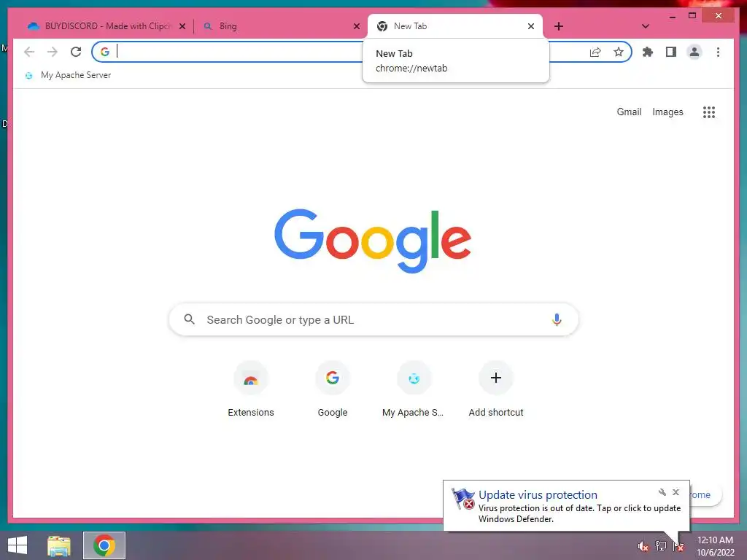Click the Chrome taskbar icon
Viewport: 747px width, 560px height.
104,545
